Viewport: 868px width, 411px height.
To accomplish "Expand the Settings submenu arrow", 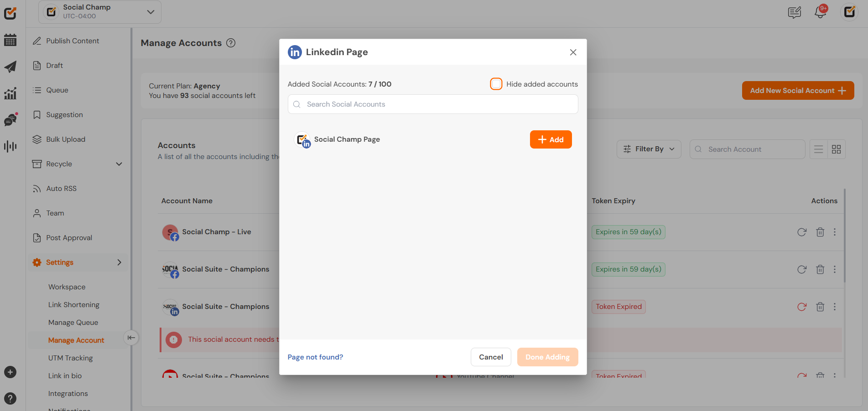I will (119, 262).
